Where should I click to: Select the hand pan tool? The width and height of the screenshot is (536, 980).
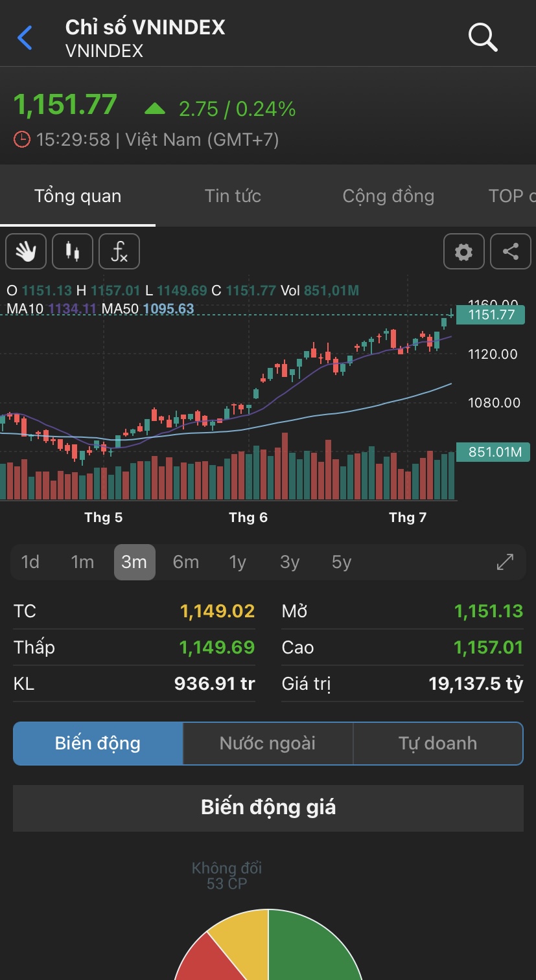point(26,251)
